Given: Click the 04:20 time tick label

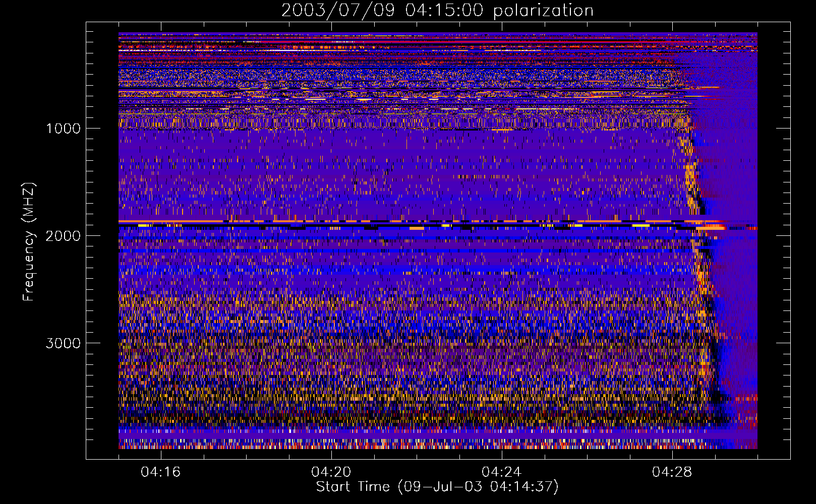Looking at the screenshot, I should coord(331,472).
